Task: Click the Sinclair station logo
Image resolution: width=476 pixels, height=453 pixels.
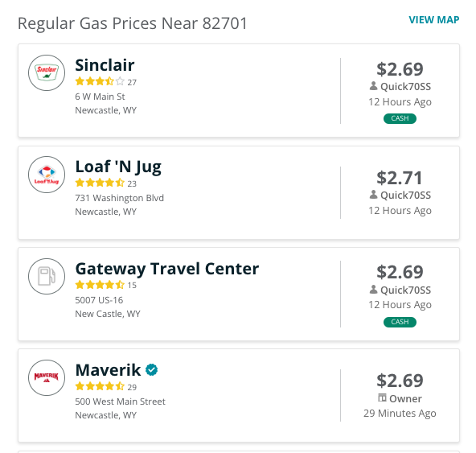Action: pyautogui.click(x=47, y=73)
